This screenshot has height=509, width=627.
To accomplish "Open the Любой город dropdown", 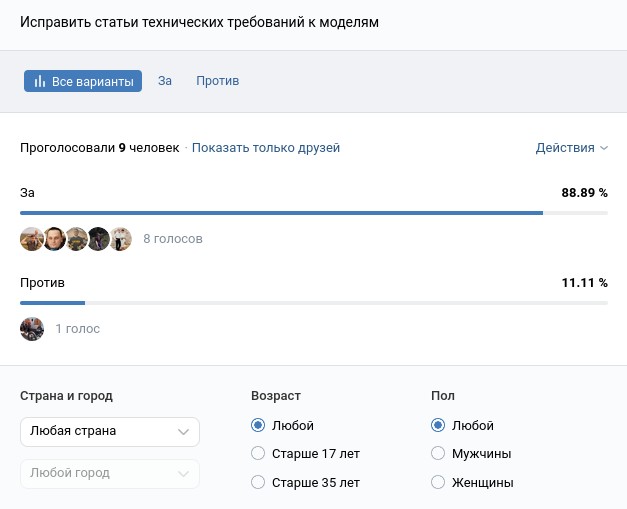I will point(110,473).
